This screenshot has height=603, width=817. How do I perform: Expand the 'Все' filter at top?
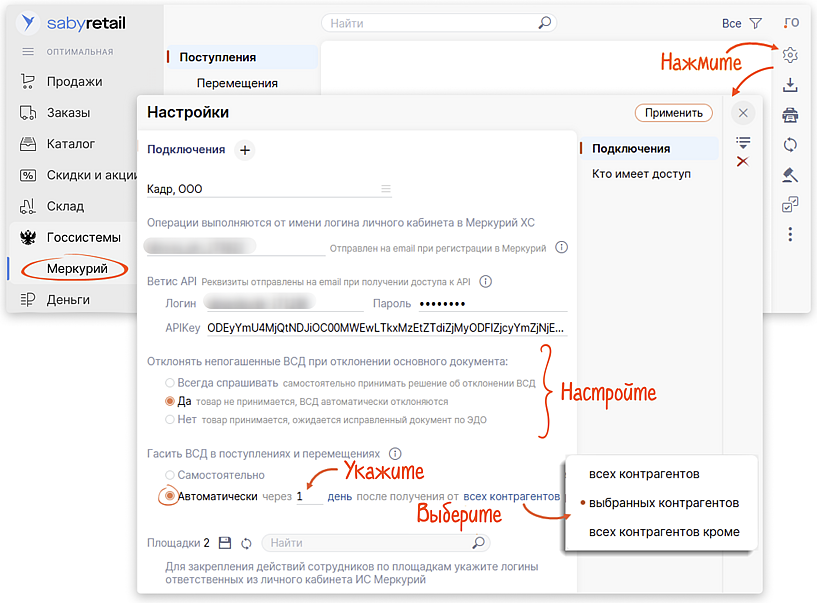pos(741,23)
